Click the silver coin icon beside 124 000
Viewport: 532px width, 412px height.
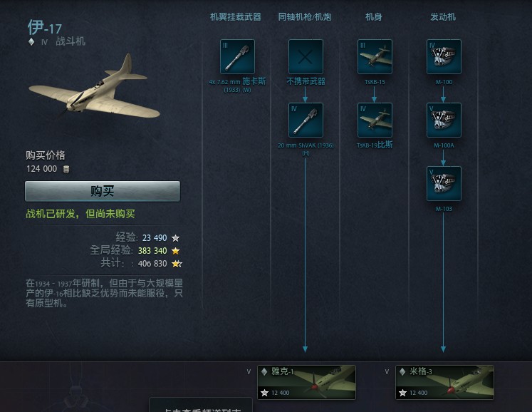[66, 169]
